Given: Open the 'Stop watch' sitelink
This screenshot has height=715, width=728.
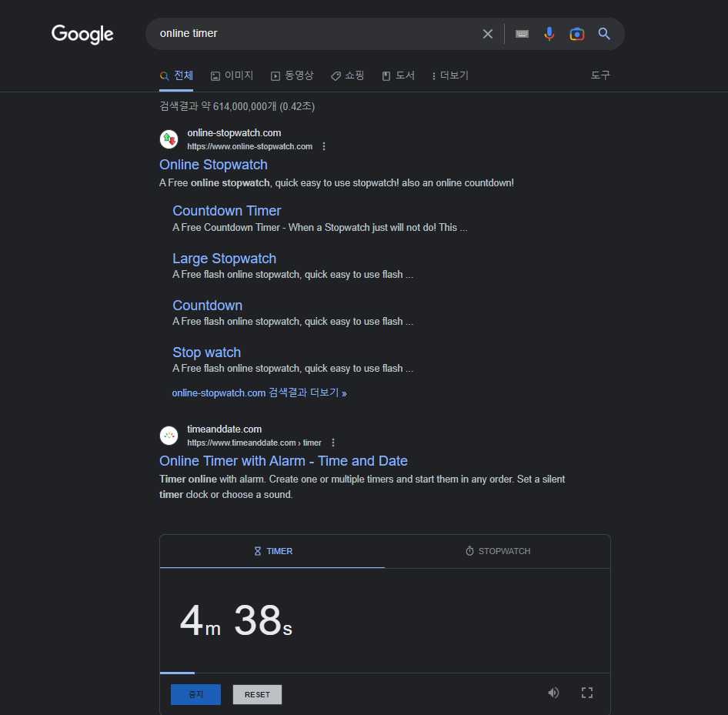Looking at the screenshot, I should coord(206,352).
